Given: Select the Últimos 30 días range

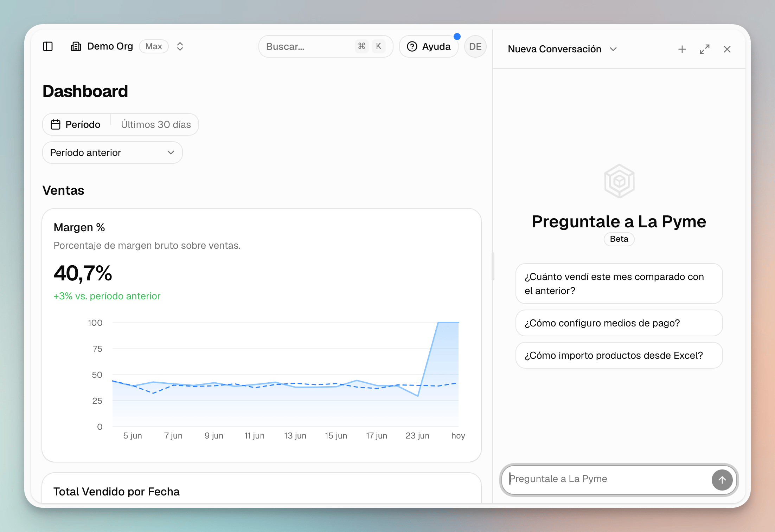Looking at the screenshot, I should pyautogui.click(x=156, y=124).
